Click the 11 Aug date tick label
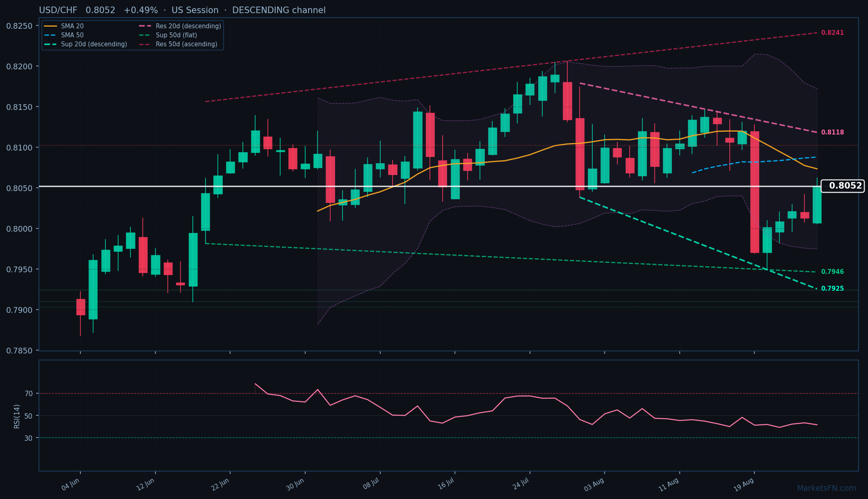Viewport: 868px width, 499px height. coord(669,485)
